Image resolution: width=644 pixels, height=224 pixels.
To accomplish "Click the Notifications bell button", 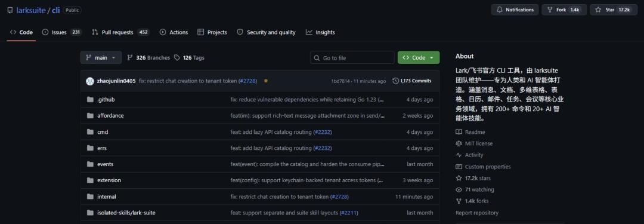I will click(515, 10).
